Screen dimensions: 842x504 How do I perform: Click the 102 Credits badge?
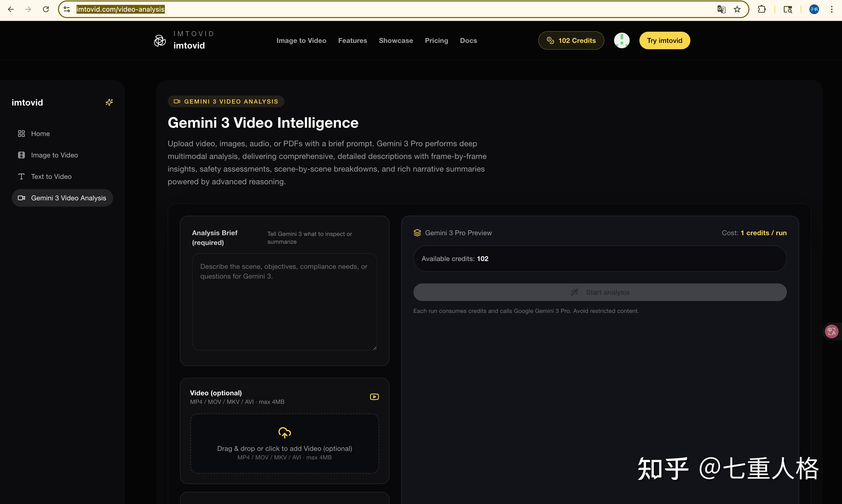click(571, 40)
